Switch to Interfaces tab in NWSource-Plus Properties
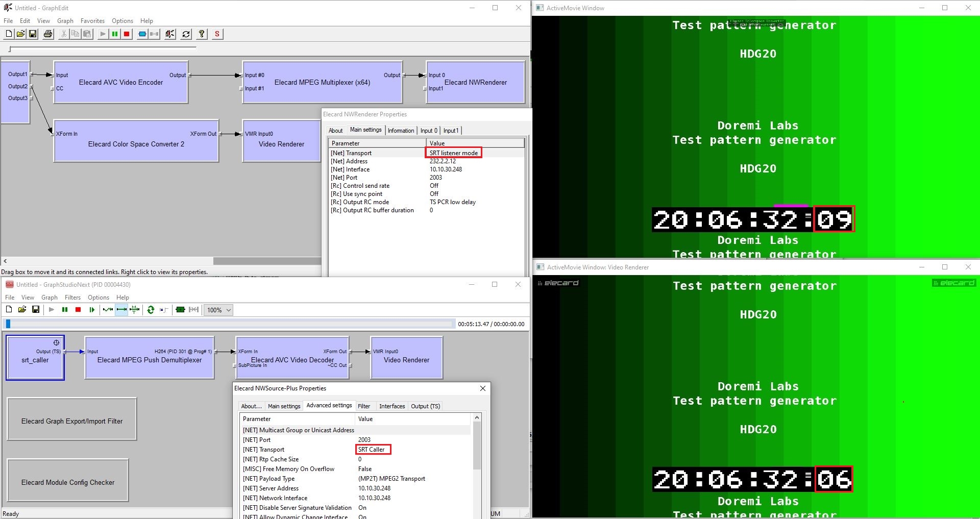This screenshot has height=519, width=980. pos(392,406)
